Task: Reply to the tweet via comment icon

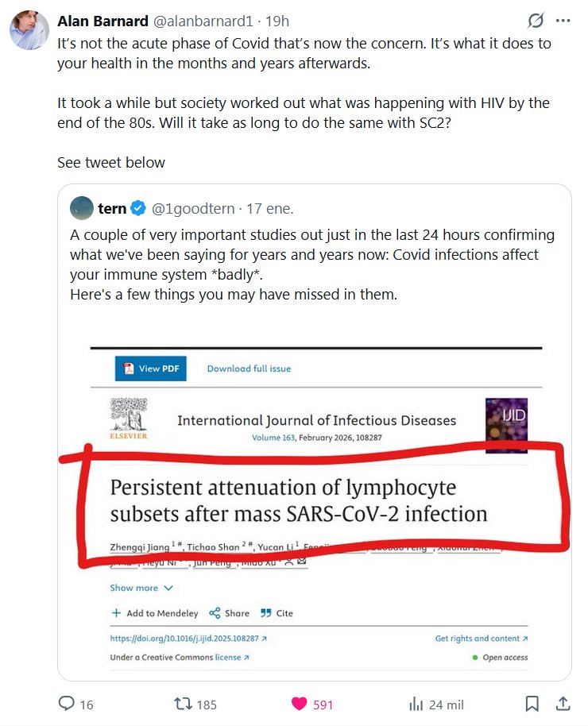Action: [67, 704]
